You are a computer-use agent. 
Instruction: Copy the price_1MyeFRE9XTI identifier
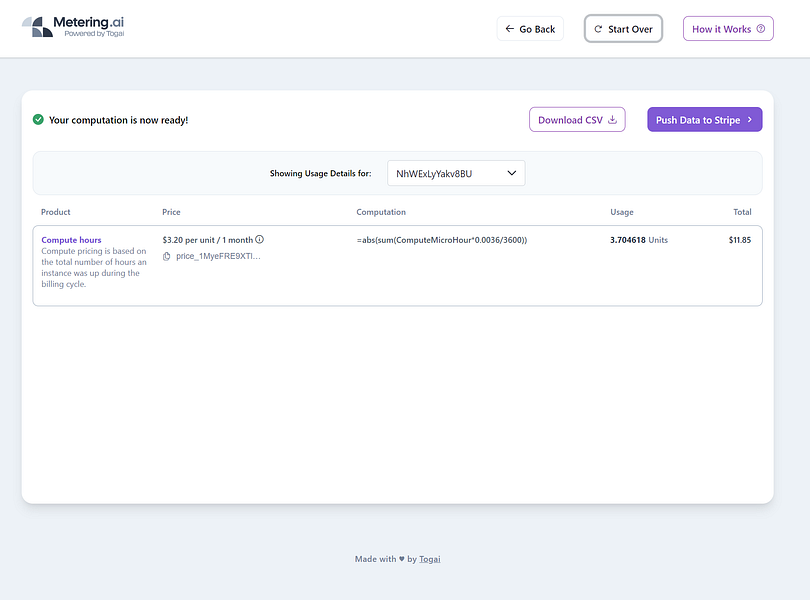167,256
